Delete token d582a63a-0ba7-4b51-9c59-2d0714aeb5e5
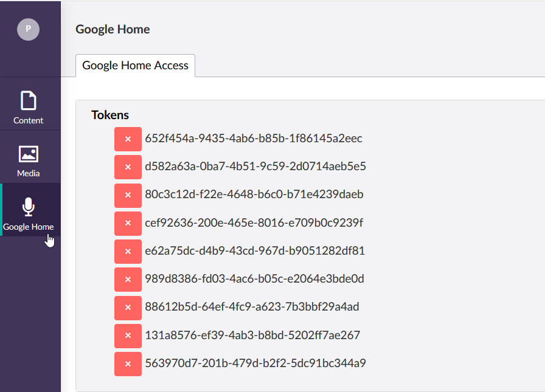Image resolution: width=545 pixels, height=392 pixels. 128,167
